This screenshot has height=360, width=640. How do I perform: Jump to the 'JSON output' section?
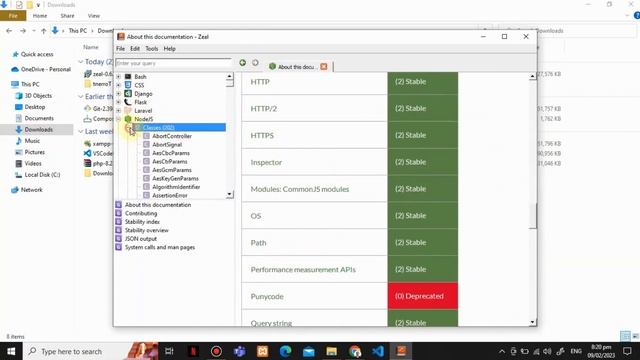(140, 239)
